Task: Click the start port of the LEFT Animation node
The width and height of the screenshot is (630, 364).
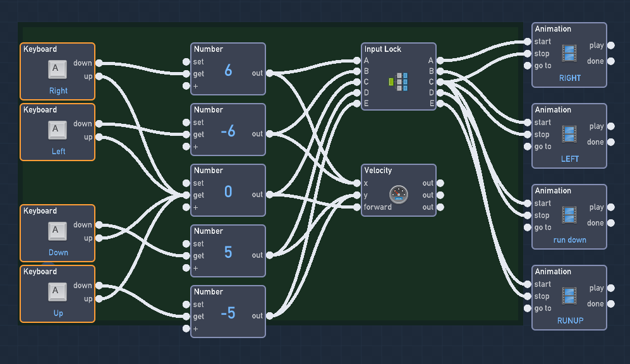Action: pos(528,122)
